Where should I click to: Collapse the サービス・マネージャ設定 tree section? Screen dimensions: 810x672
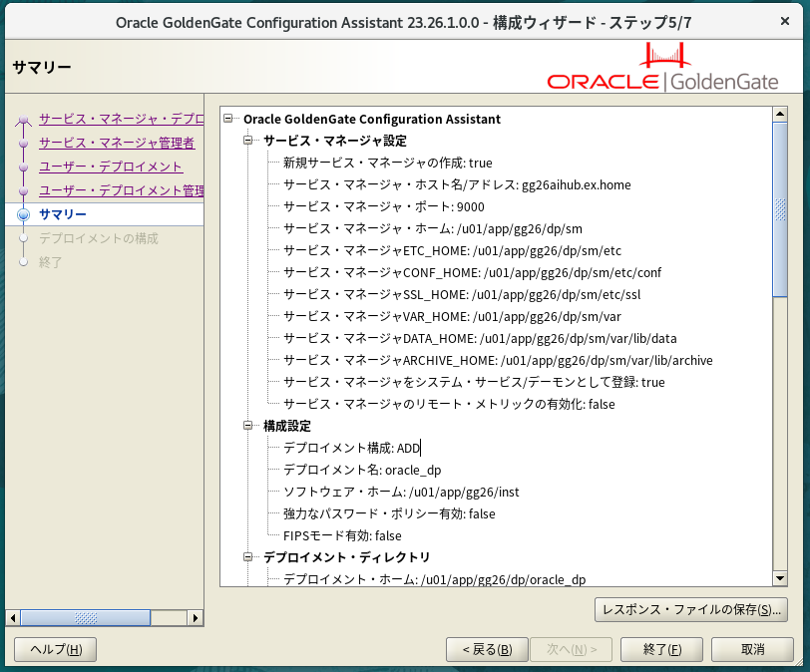249,141
